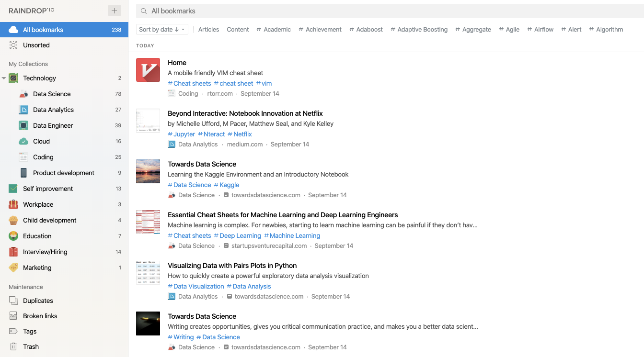Filter by the Adaboost tag

(366, 29)
